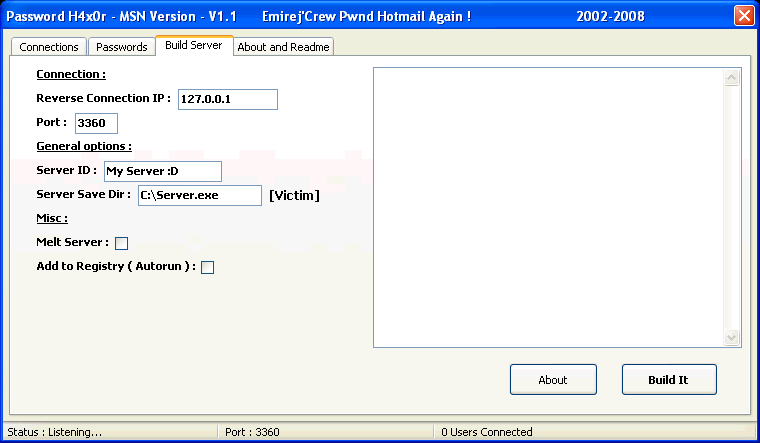Focus the Port input box
Viewport: 760px width, 443px height.
coord(96,123)
